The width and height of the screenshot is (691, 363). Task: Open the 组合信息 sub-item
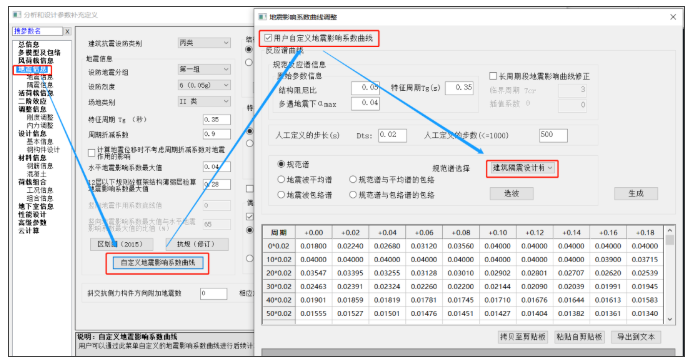click(40, 198)
